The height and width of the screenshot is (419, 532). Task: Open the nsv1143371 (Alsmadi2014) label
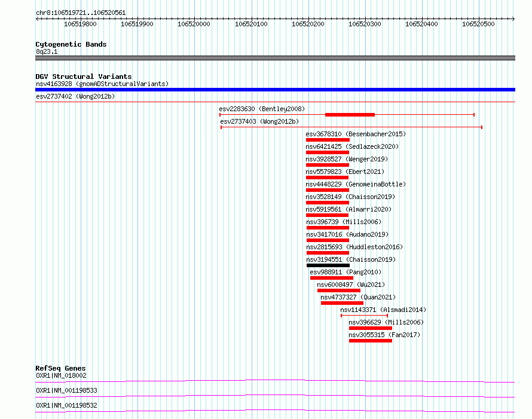383,310
